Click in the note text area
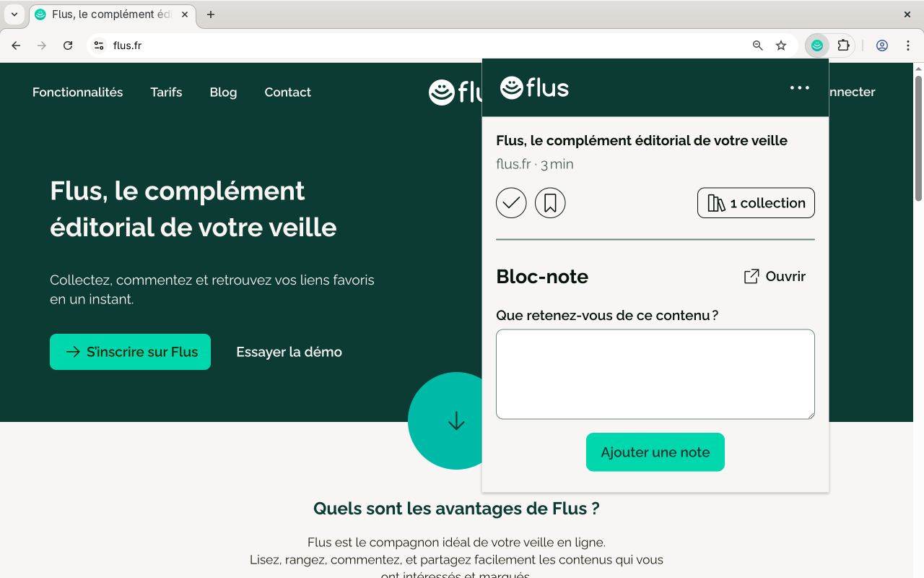The image size is (924, 578). pos(655,374)
